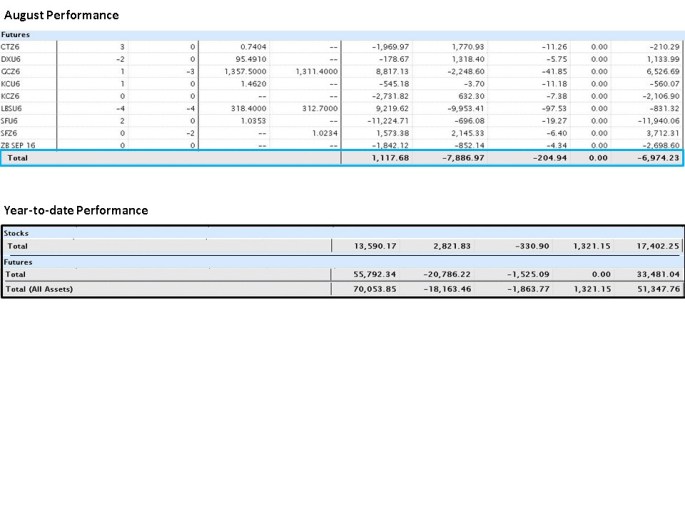Click the Futures header in August table
Screen dimensions: 685x513
(15, 34)
